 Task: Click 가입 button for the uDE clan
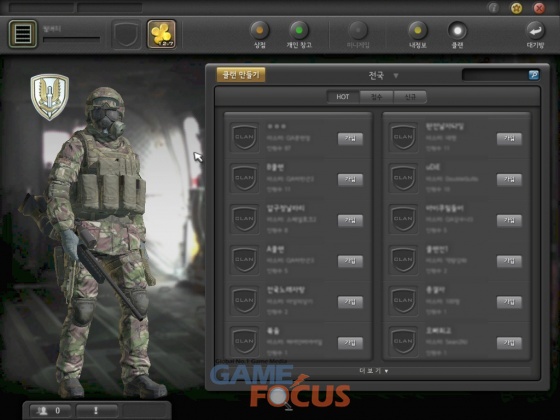coord(509,180)
